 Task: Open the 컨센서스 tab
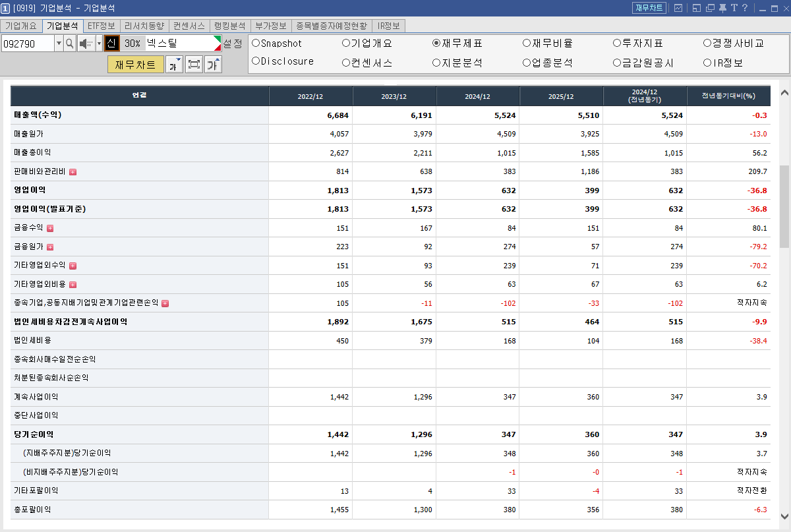pyautogui.click(x=189, y=26)
